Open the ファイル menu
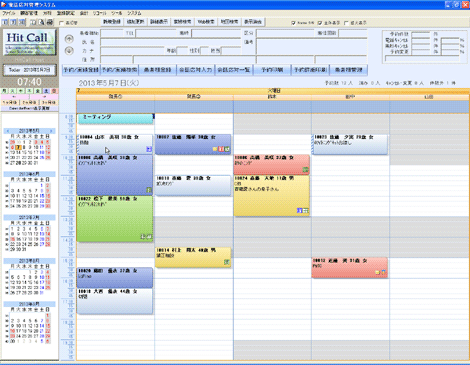 point(9,13)
